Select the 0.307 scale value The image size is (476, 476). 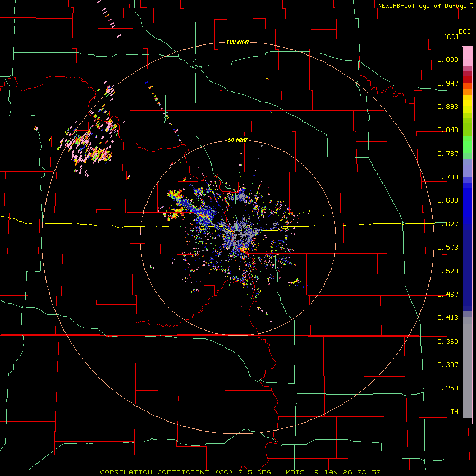click(448, 365)
